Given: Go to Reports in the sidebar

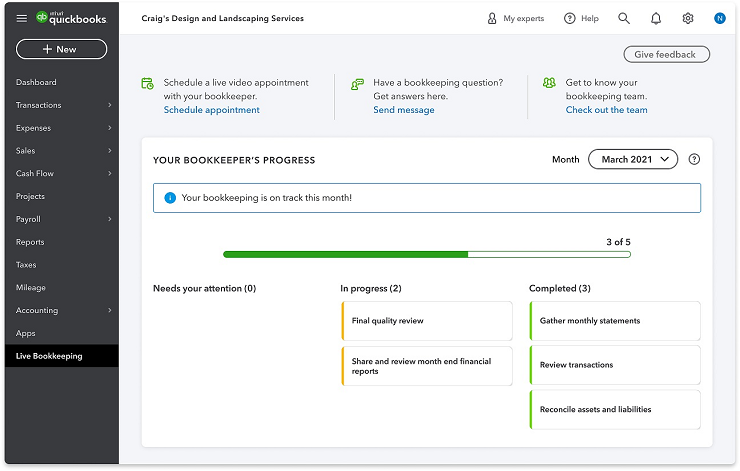Looking at the screenshot, I should tap(30, 242).
